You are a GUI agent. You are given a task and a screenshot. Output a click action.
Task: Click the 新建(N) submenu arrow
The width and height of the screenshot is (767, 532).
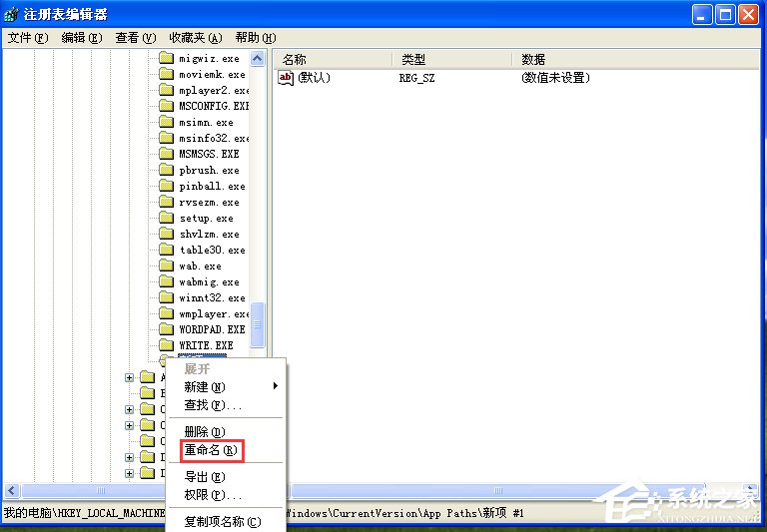coord(276,386)
